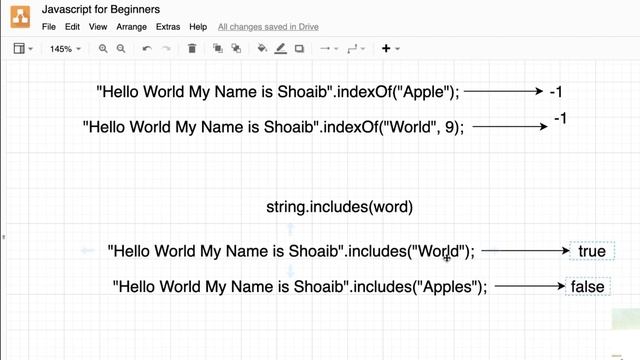This screenshot has width=640, height=360.
Task: Click the zoom in magnifier
Action: coord(103,49)
